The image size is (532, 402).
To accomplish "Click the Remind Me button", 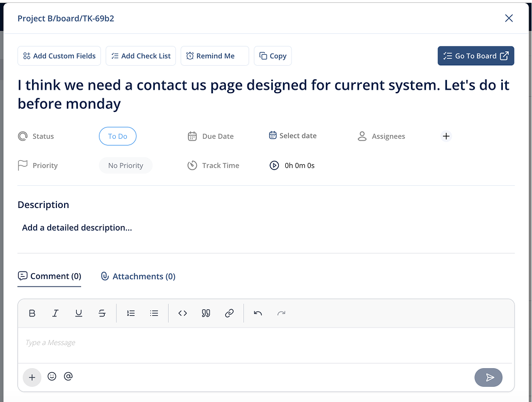I will click(215, 56).
